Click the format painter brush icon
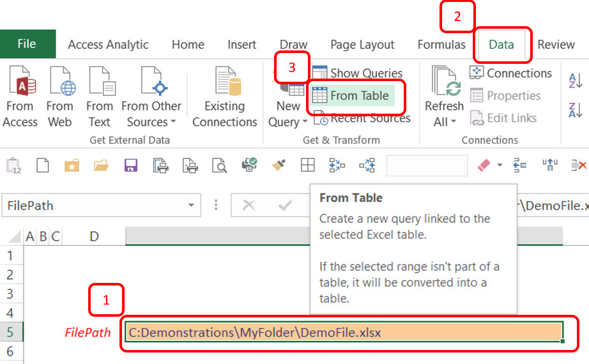This screenshot has width=589, height=364. (x=279, y=165)
